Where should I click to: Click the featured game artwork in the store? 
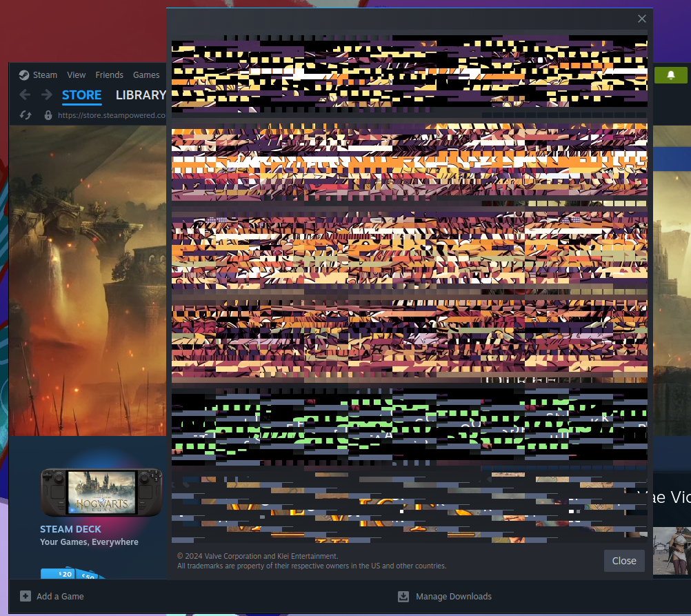point(88,281)
